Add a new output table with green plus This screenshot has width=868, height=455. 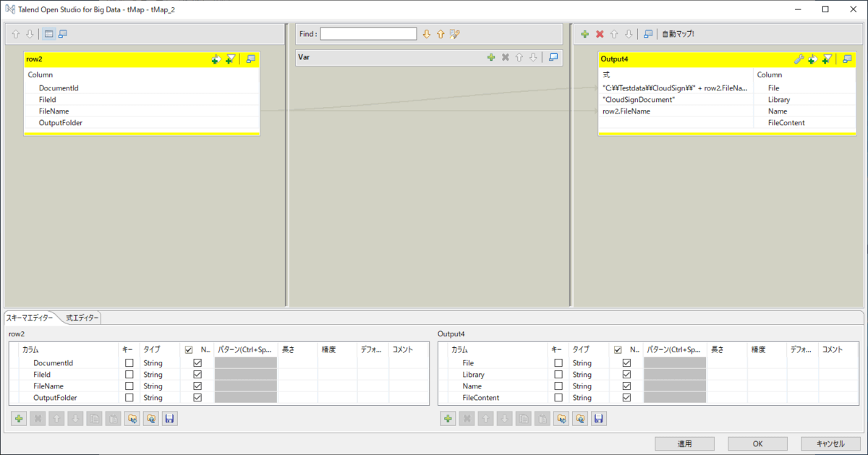coord(584,34)
